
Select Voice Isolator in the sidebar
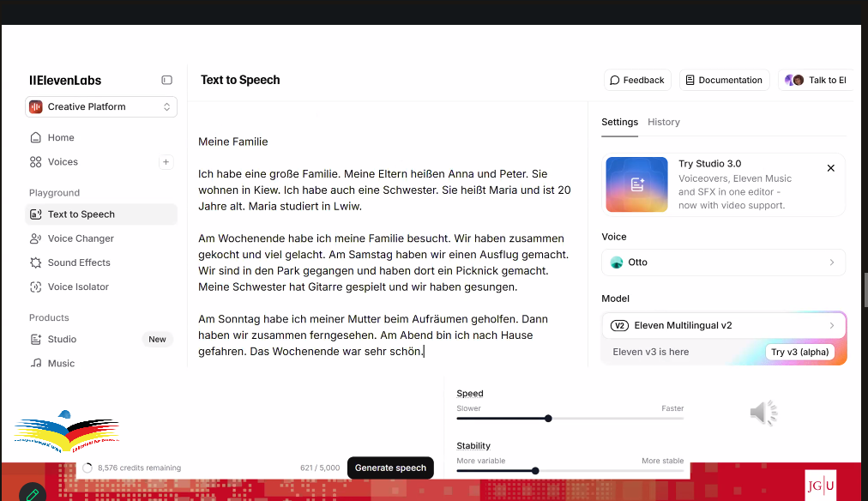(x=78, y=287)
